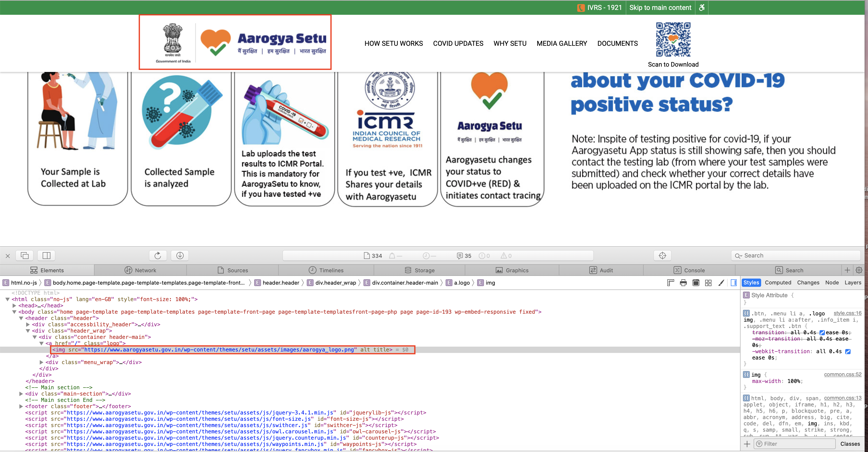
Task: Select Styles sidebar panel
Action: pos(751,283)
